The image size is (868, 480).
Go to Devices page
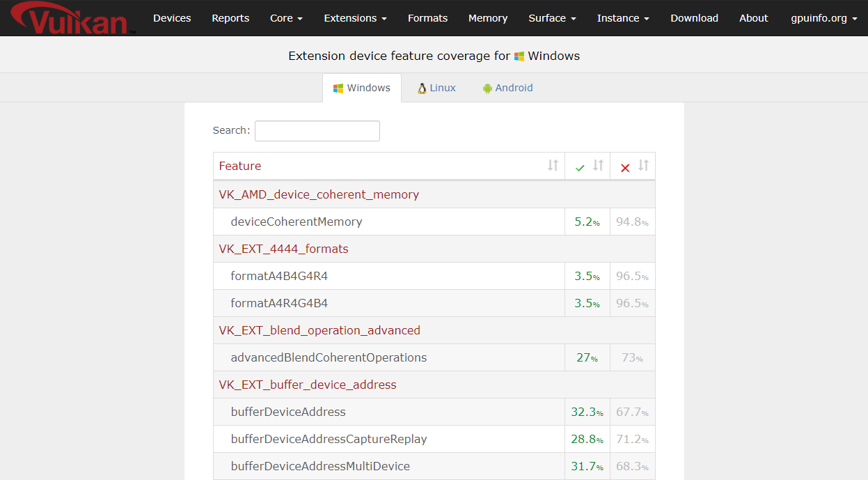[172, 18]
